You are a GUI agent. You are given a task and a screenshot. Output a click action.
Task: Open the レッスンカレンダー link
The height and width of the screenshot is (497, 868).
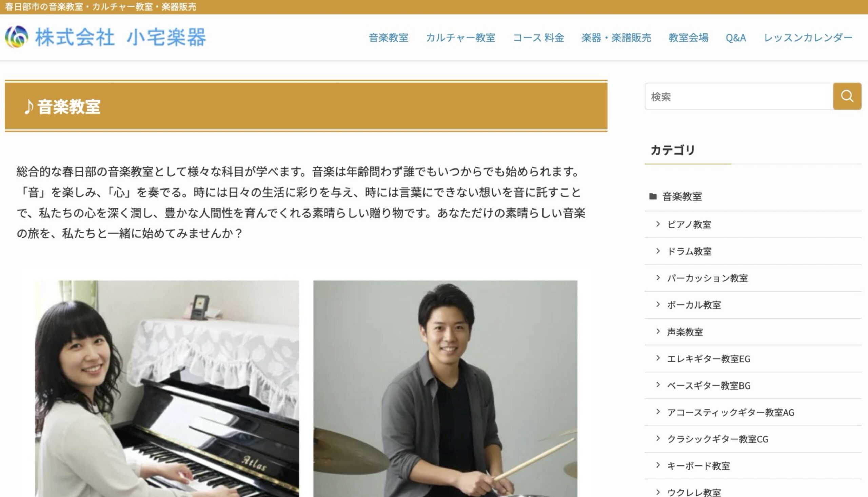pos(808,38)
